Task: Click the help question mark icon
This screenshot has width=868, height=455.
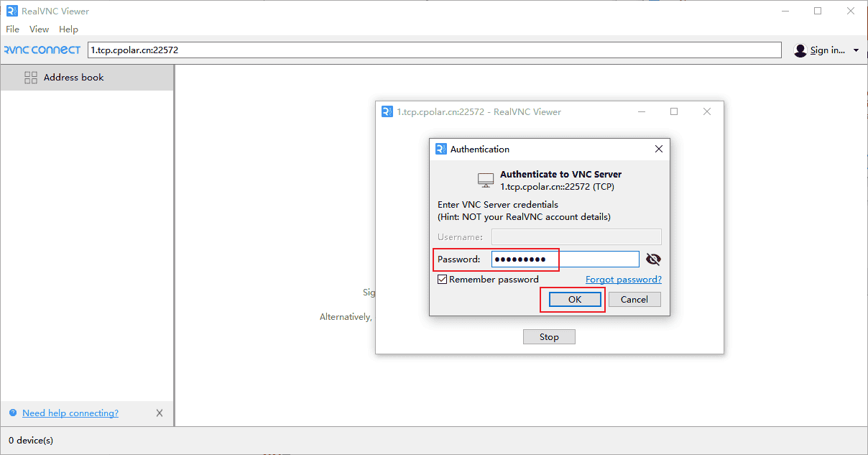Action: (13, 413)
